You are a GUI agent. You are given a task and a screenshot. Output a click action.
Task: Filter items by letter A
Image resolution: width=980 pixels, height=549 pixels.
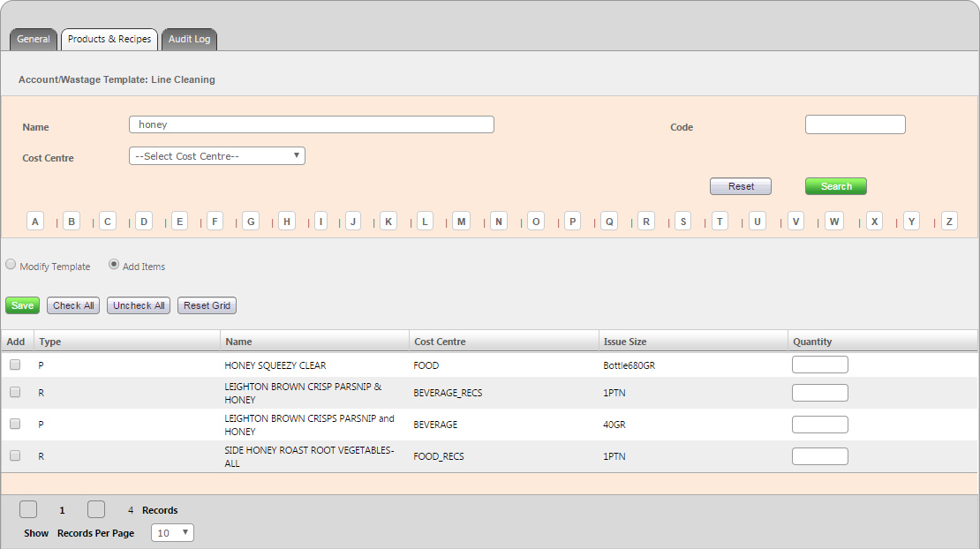[35, 222]
